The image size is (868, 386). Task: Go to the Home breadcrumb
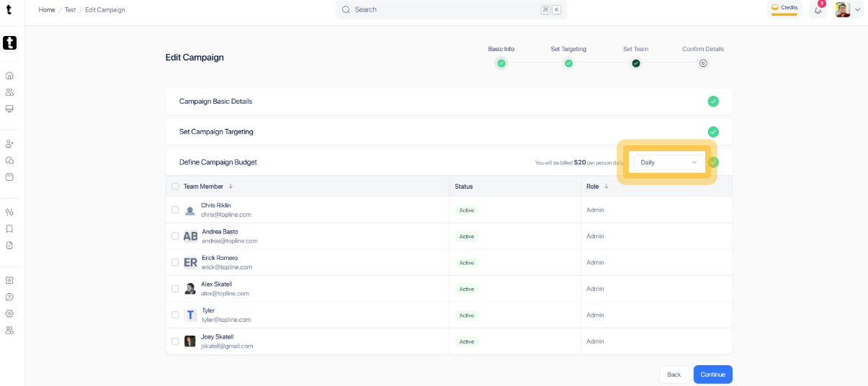pos(47,10)
